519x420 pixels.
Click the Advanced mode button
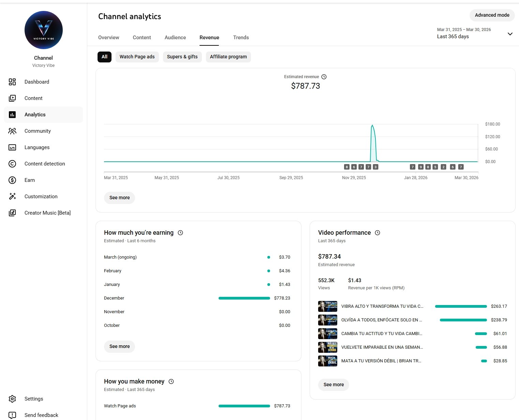[492, 15]
